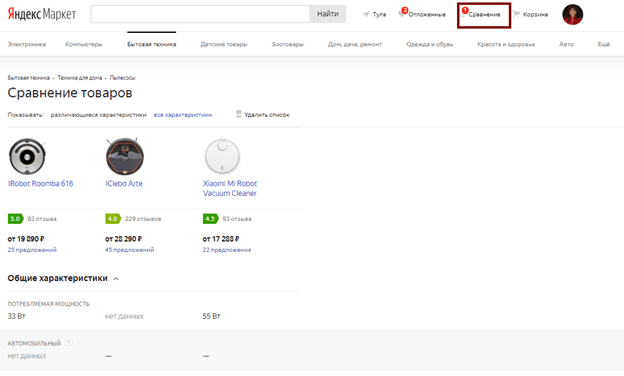Open 25 предложений offers
Viewport: 624px width, 376px height.
pyautogui.click(x=32, y=250)
